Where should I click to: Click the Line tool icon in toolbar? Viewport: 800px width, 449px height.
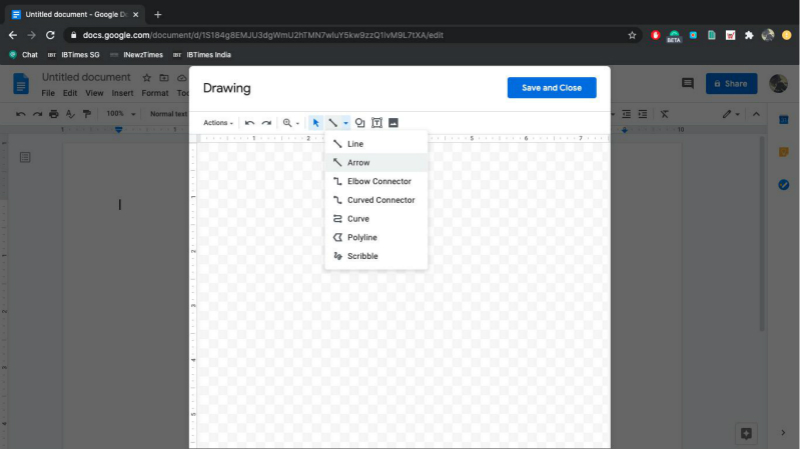point(333,123)
